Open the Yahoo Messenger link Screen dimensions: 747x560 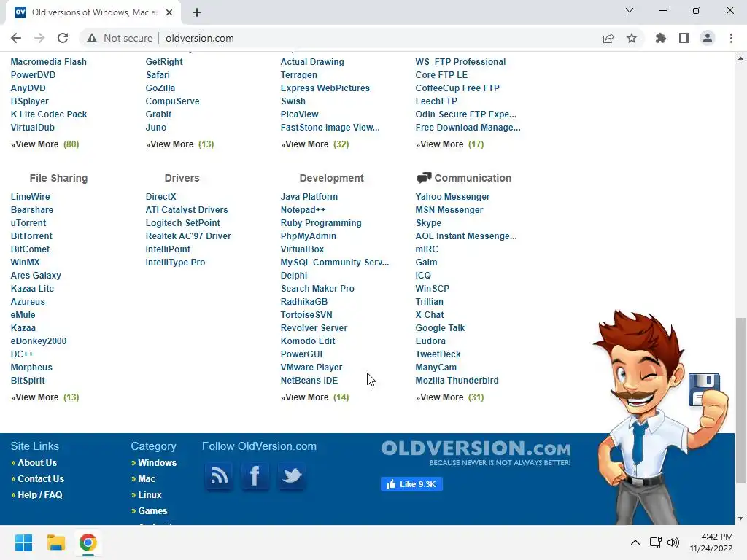click(x=452, y=197)
